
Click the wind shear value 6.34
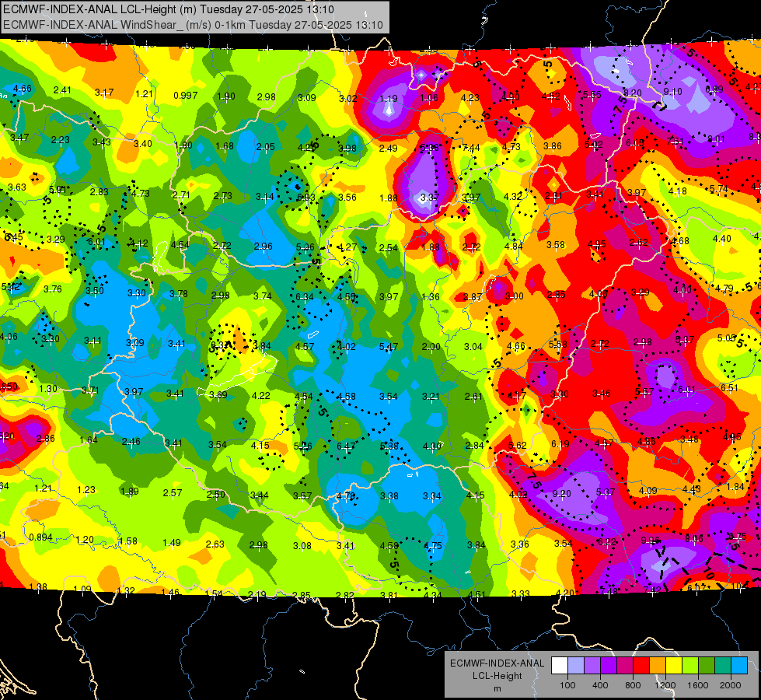[x=304, y=297]
